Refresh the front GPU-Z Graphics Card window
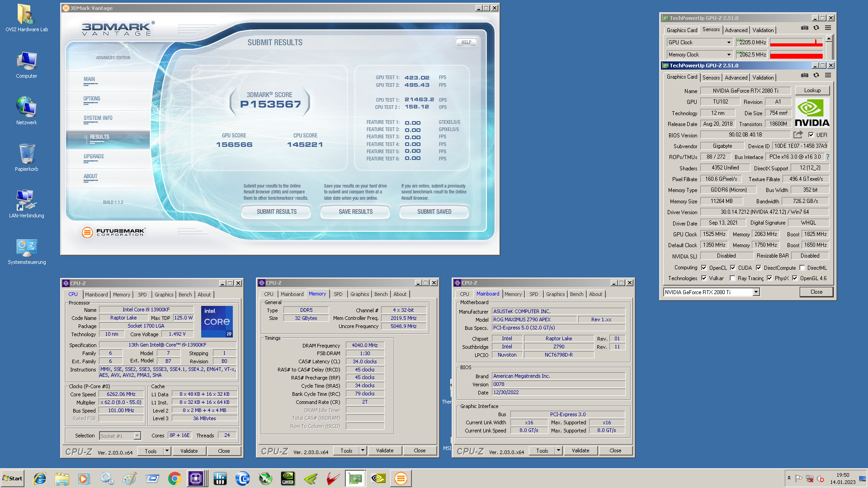This screenshot has height=488, width=868. (x=816, y=75)
